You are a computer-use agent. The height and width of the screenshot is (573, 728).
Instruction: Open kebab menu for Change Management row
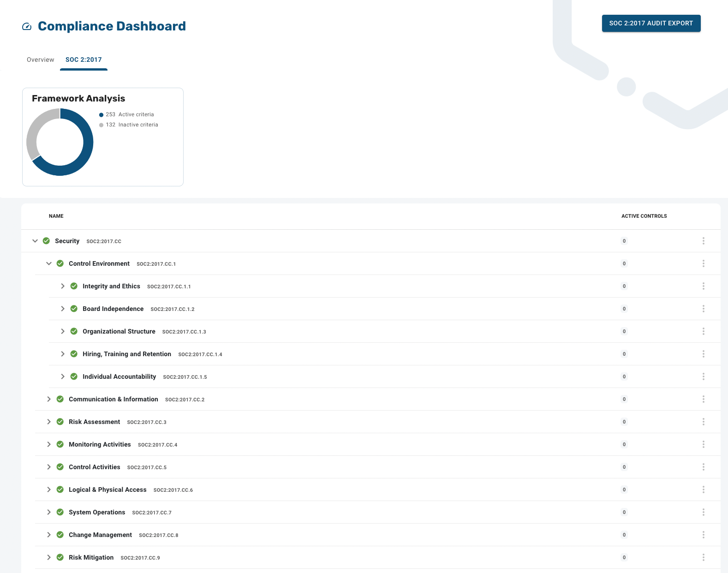pyautogui.click(x=703, y=535)
